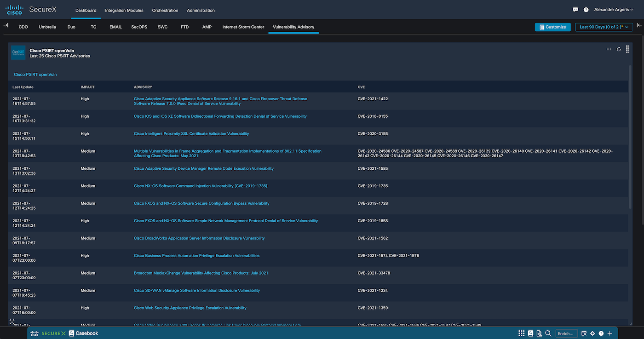Click the IMPACT column header
The height and width of the screenshot is (339, 644).
click(88, 87)
